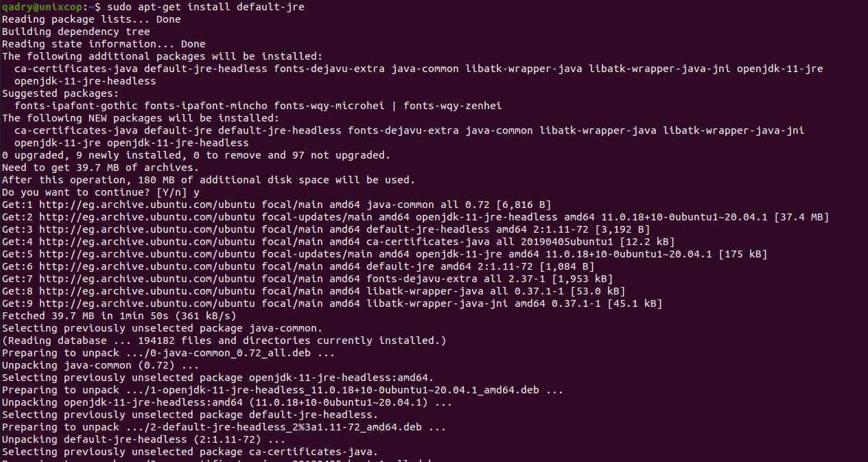
Task: Click the 'Fetched 39.7 MB' status line
Action: tap(119, 316)
